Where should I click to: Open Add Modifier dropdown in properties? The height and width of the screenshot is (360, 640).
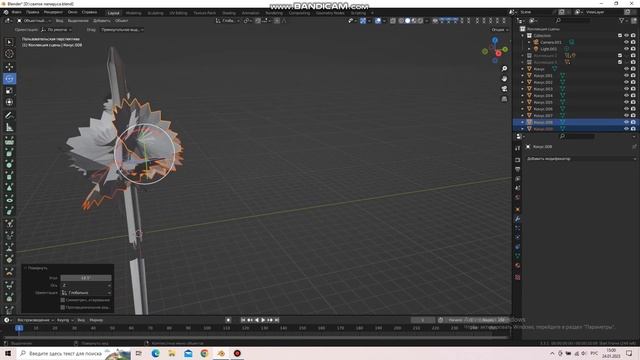(x=580, y=159)
